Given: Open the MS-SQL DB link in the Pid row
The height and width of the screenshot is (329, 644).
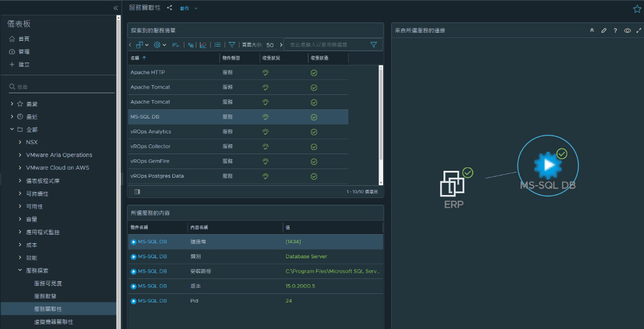Looking at the screenshot, I should pyautogui.click(x=152, y=301).
